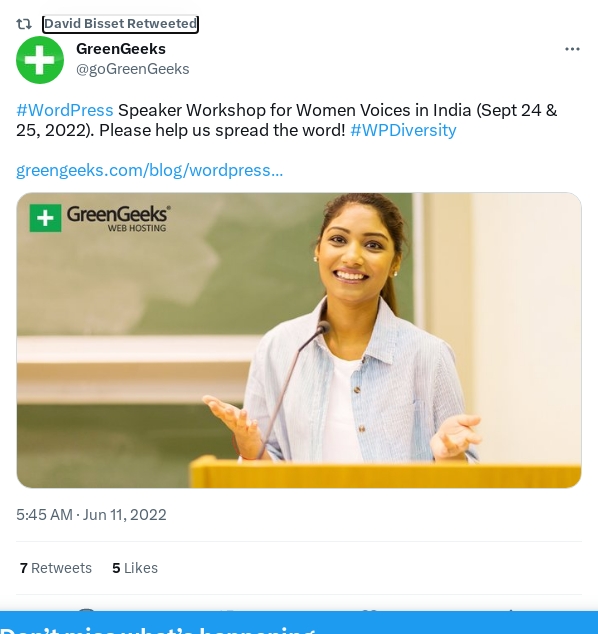Click the yellow podium in the photo

(x=385, y=472)
